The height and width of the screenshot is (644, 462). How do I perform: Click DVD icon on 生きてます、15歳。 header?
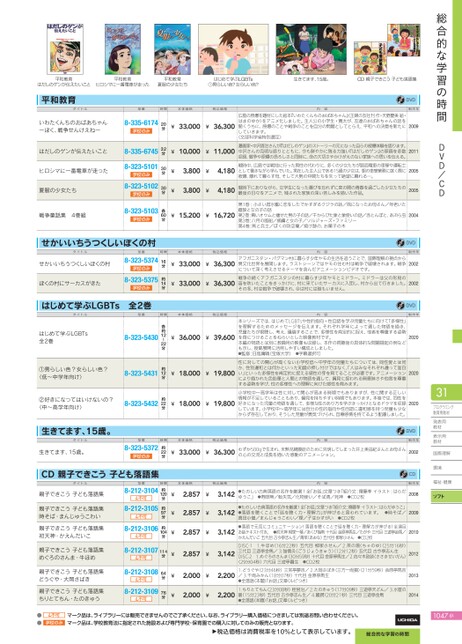point(406,431)
